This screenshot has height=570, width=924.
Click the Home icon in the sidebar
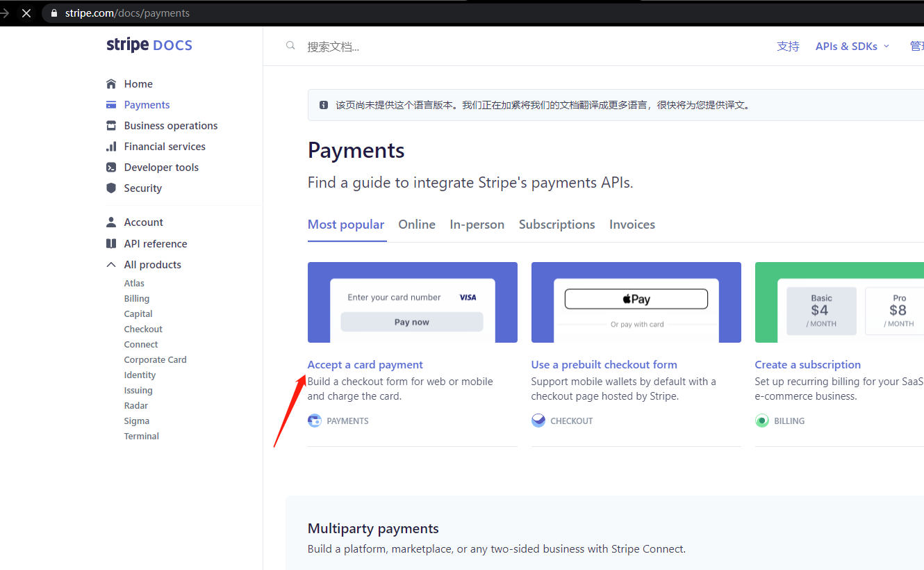pos(111,83)
